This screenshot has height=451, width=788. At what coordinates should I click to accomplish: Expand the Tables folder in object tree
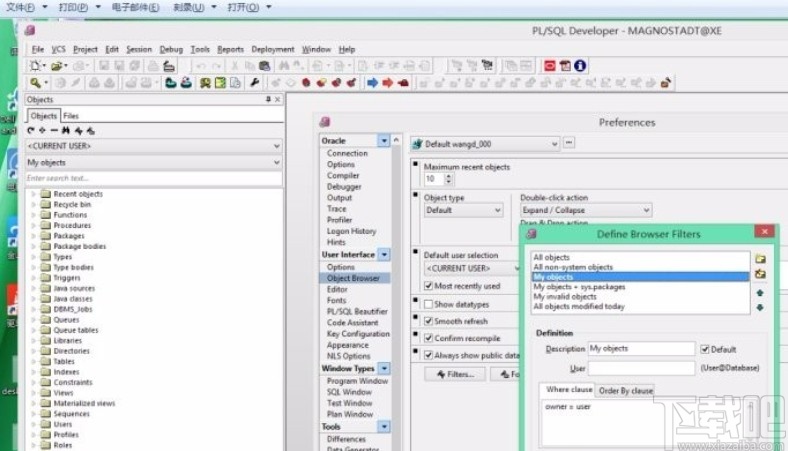(33, 362)
